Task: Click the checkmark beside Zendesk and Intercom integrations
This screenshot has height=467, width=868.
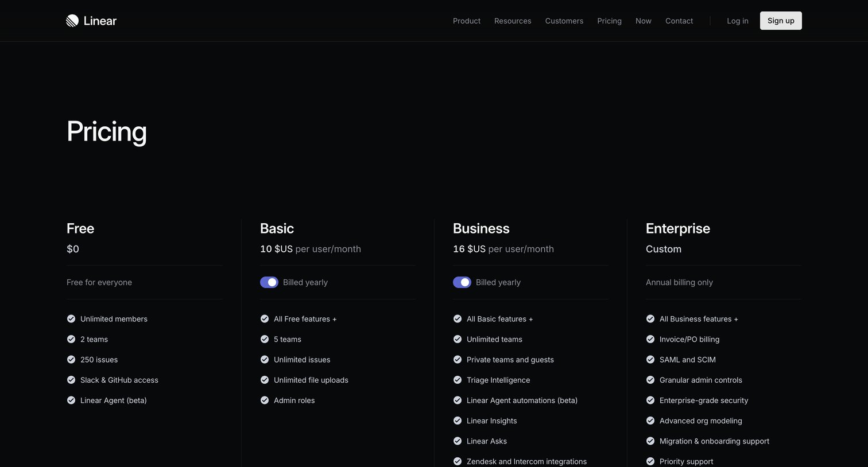Action: tap(458, 461)
